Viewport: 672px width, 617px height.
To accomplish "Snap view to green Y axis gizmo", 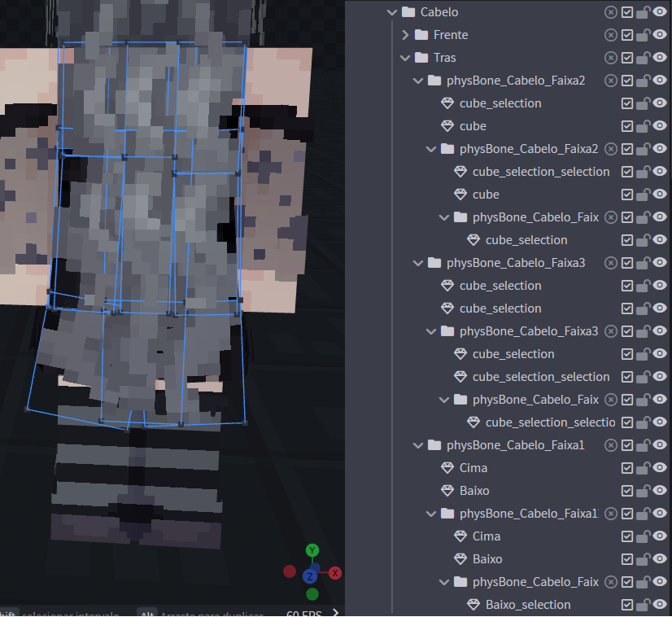I will (312, 550).
